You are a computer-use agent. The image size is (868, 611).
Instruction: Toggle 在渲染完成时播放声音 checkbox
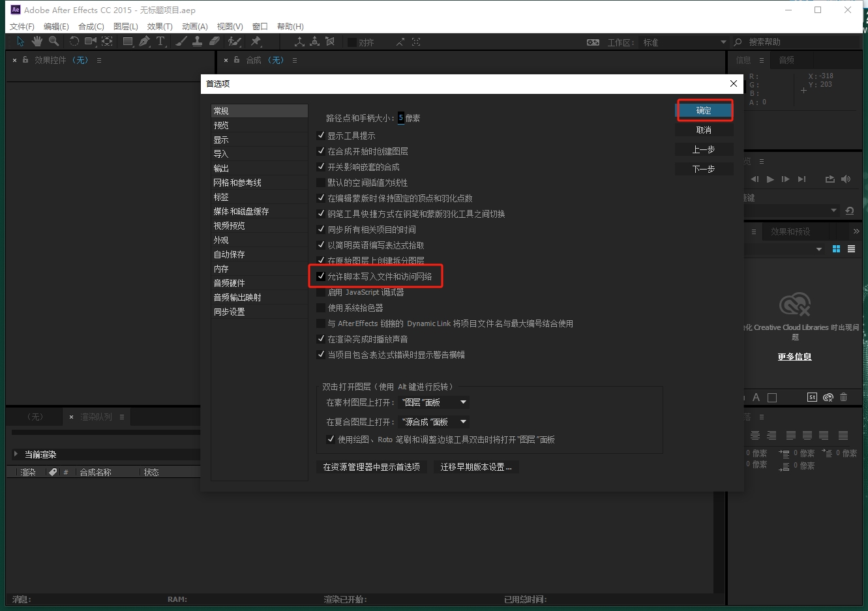click(x=321, y=339)
